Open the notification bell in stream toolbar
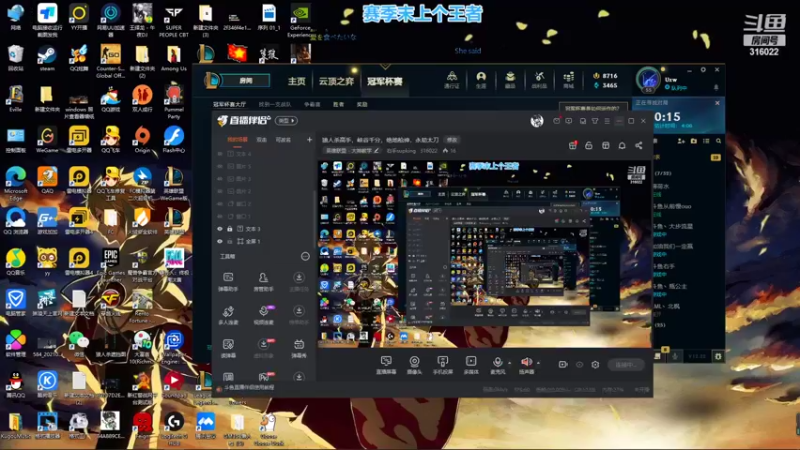 point(622,145)
